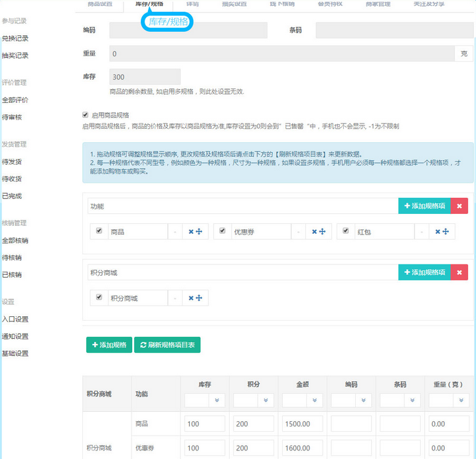Image resolution: width=476 pixels, height=459 pixels.
Task: Click the 刷新规格项目表 button
Action: [167, 345]
